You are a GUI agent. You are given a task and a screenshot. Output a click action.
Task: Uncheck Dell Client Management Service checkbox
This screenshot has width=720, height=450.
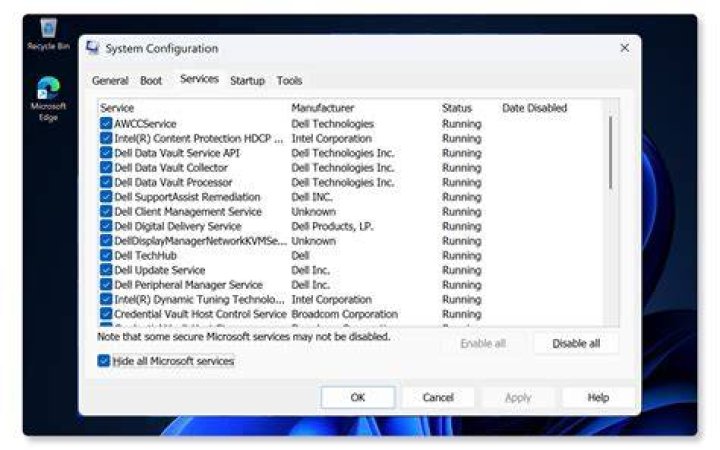[x=106, y=212]
